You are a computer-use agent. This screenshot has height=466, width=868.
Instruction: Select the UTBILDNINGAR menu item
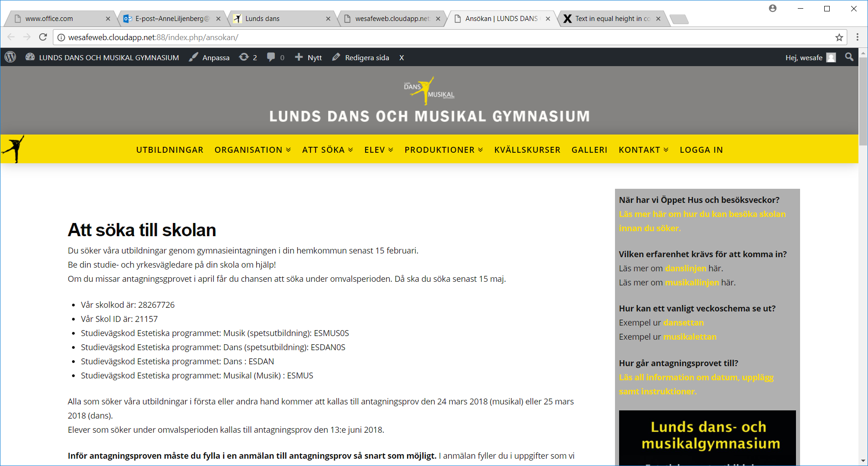pos(170,150)
